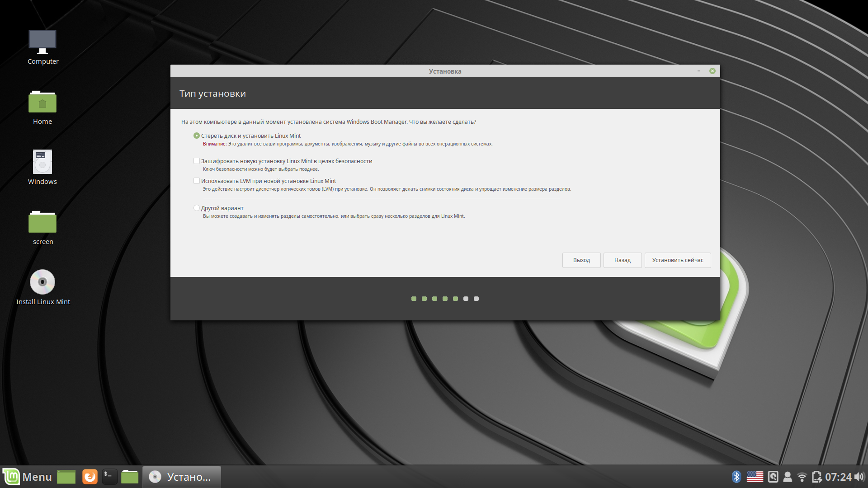Open the Home folder on desktop

coord(42,108)
